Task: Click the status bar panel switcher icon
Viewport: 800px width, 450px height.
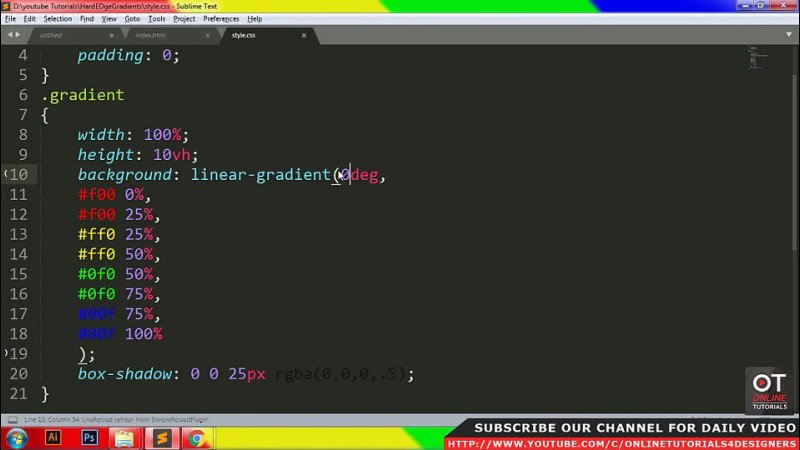Action: (12, 419)
